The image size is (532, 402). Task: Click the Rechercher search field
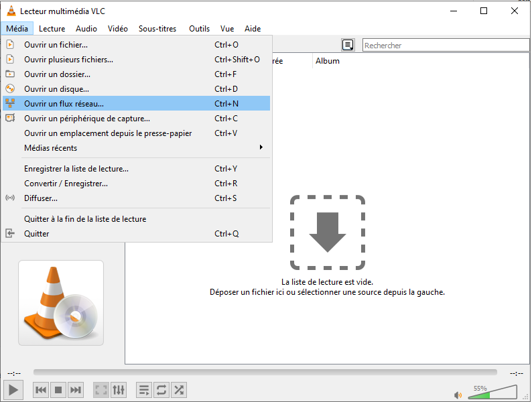point(446,45)
